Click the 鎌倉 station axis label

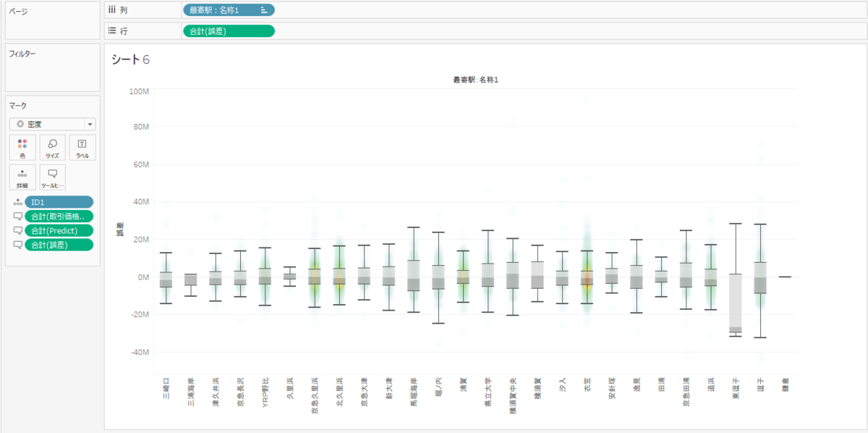point(784,384)
